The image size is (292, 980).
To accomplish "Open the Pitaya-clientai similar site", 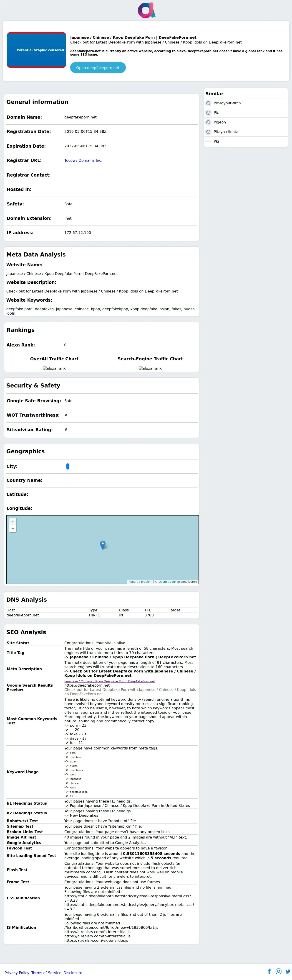I will pos(226,132).
